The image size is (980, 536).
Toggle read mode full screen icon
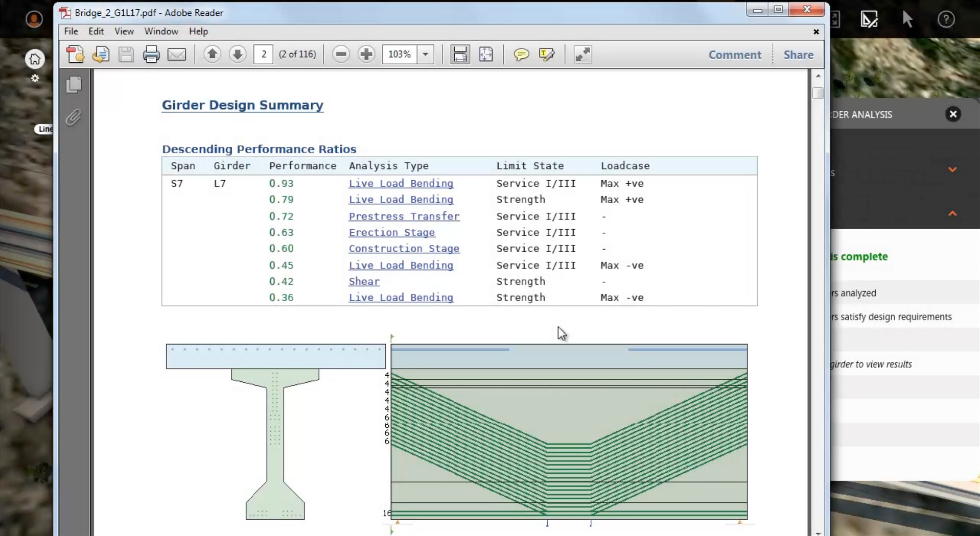point(582,55)
